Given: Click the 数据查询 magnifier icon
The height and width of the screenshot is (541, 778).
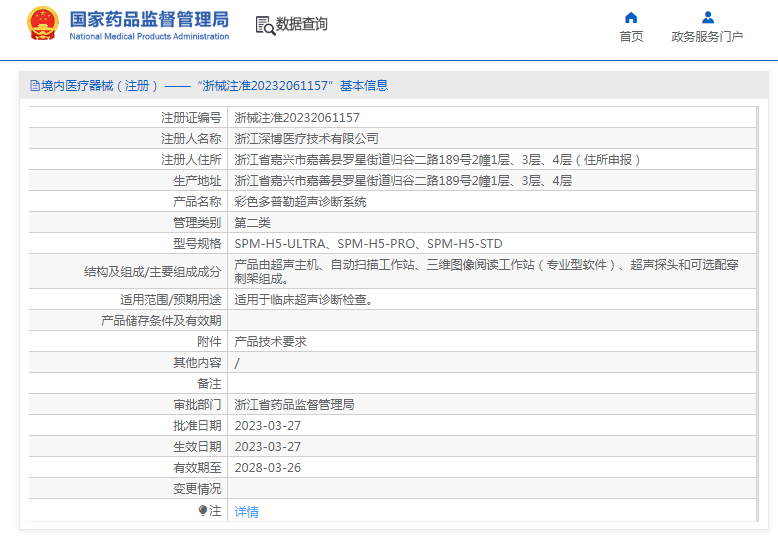Looking at the screenshot, I should [265, 26].
